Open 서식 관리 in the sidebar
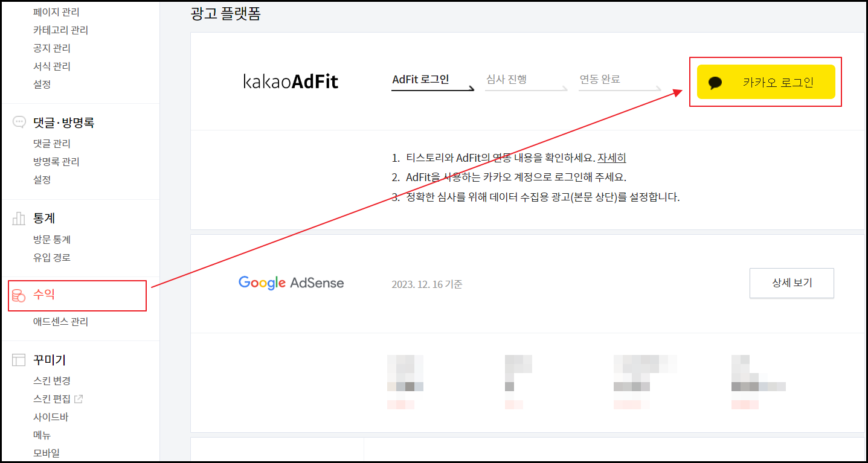The image size is (868, 463). [52, 66]
